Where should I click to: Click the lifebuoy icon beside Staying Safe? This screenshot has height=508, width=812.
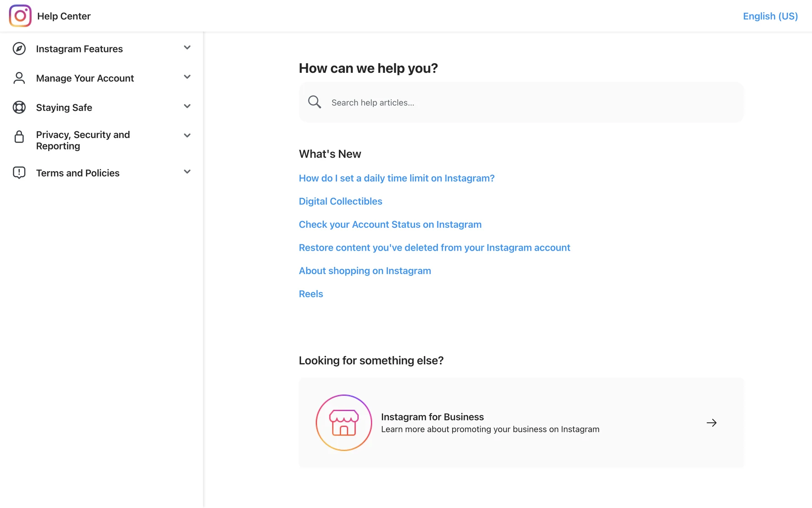19,108
